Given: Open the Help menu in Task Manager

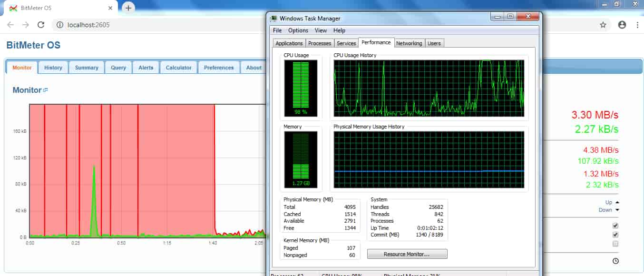Looking at the screenshot, I should coord(340,30).
